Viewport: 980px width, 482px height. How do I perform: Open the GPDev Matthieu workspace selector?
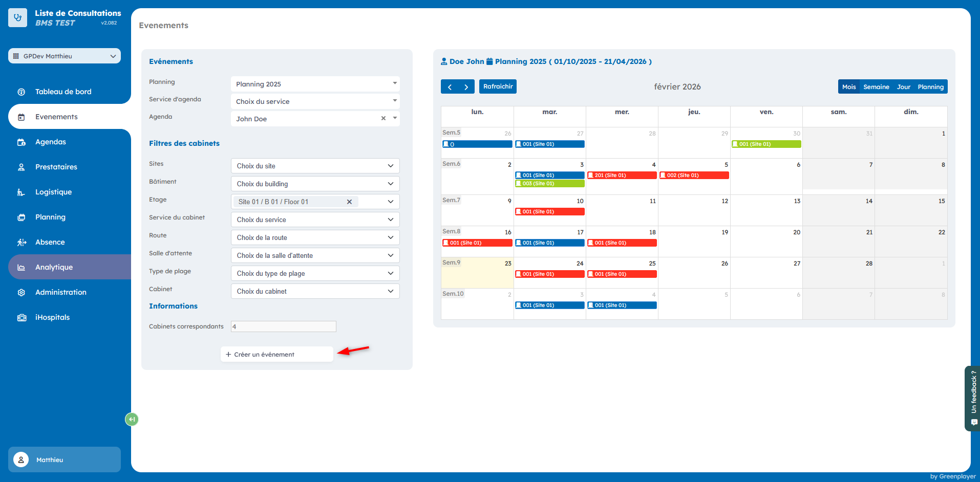click(x=65, y=56)
